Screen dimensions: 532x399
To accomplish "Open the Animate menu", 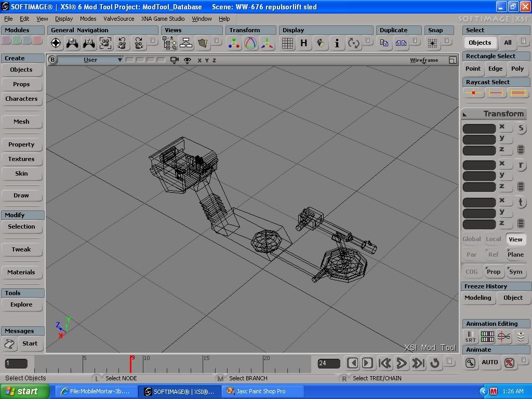I will (495, 350).
